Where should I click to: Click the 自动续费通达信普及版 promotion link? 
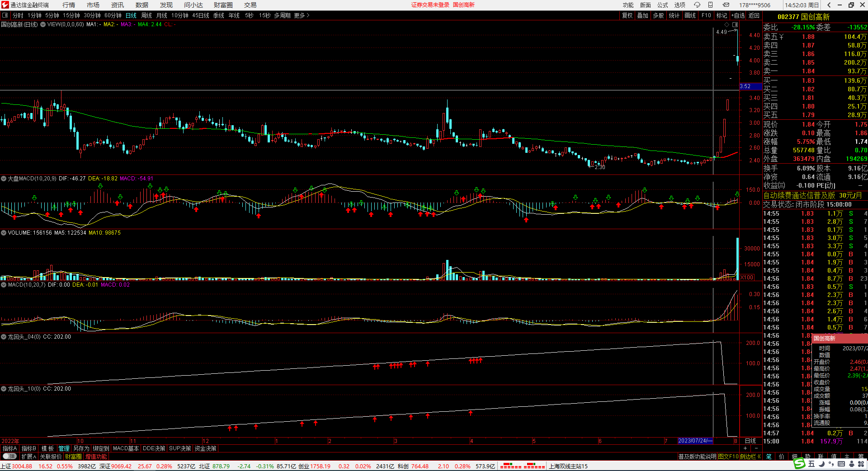(x=813, y=195)
